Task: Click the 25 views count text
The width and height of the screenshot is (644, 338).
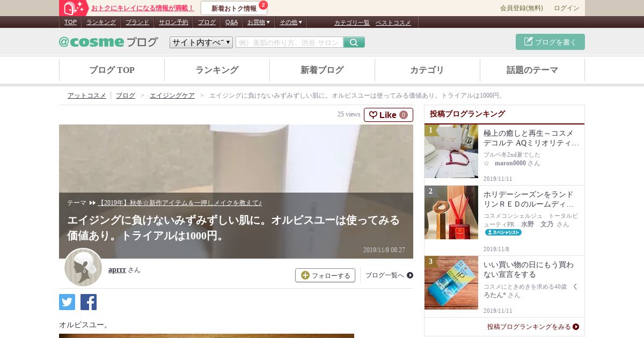Action: pyautogui.click(x=349, y=114)
